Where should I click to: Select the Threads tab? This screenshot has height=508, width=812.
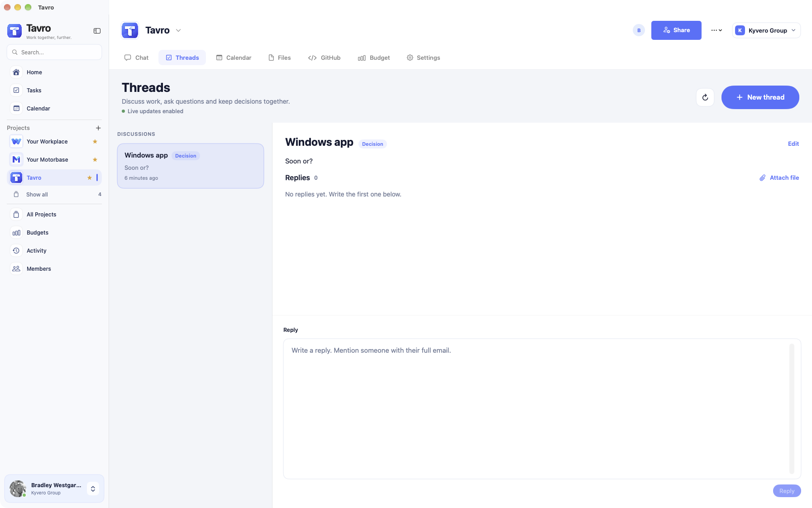pyautogui.click(x=182, y=58)
